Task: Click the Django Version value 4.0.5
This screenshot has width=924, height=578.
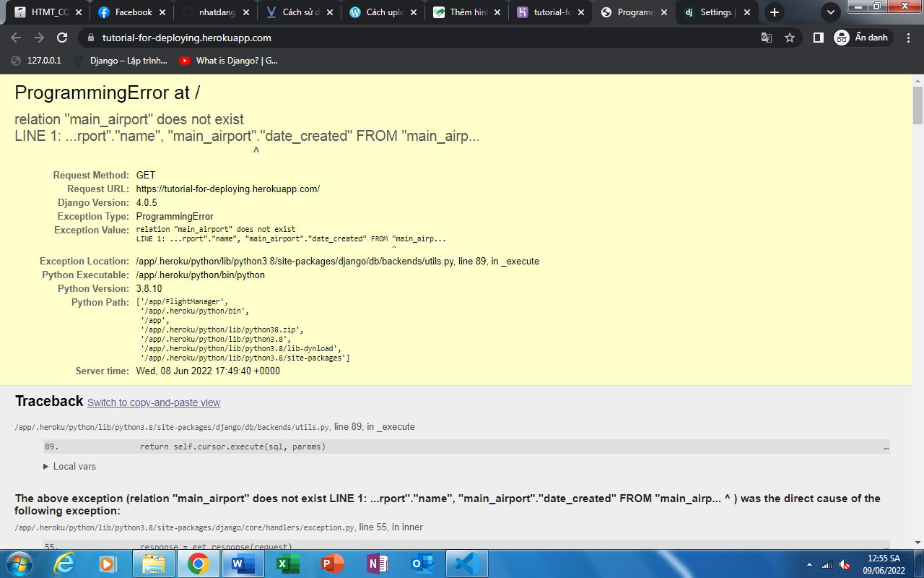Action: tap(147, 203)
